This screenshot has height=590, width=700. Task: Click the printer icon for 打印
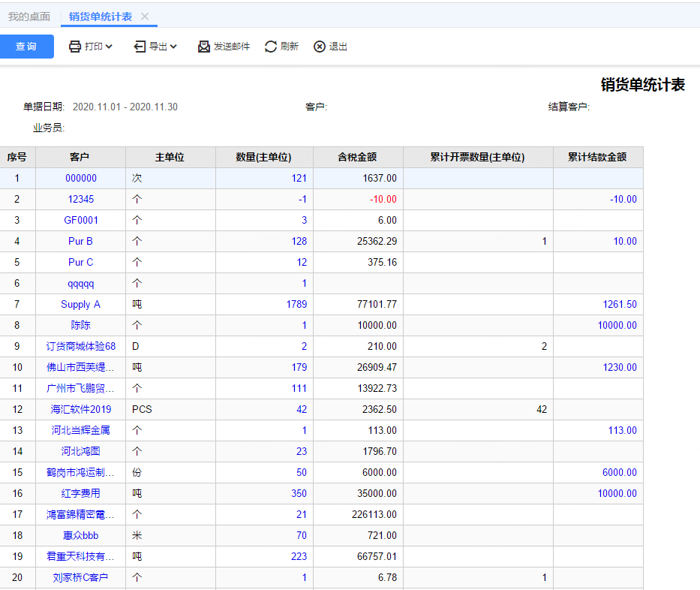click(74, 47)
